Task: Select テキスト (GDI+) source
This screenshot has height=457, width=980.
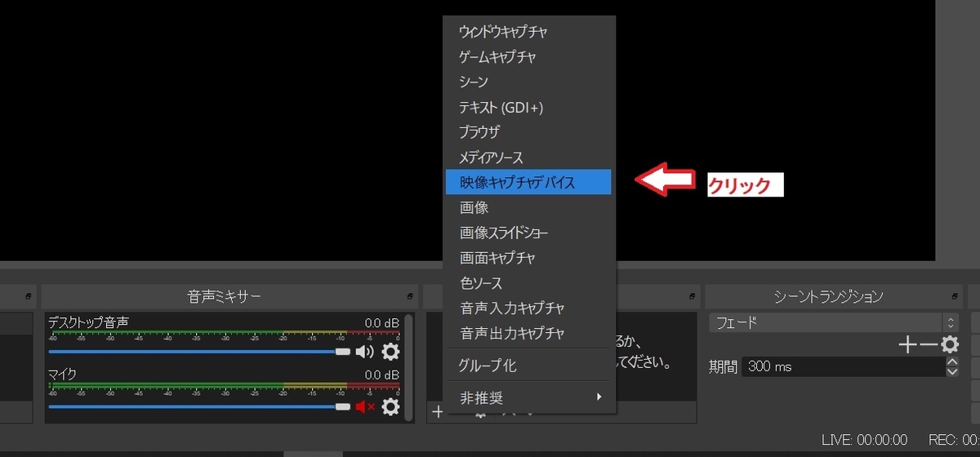Action: (x=529, y=107)
